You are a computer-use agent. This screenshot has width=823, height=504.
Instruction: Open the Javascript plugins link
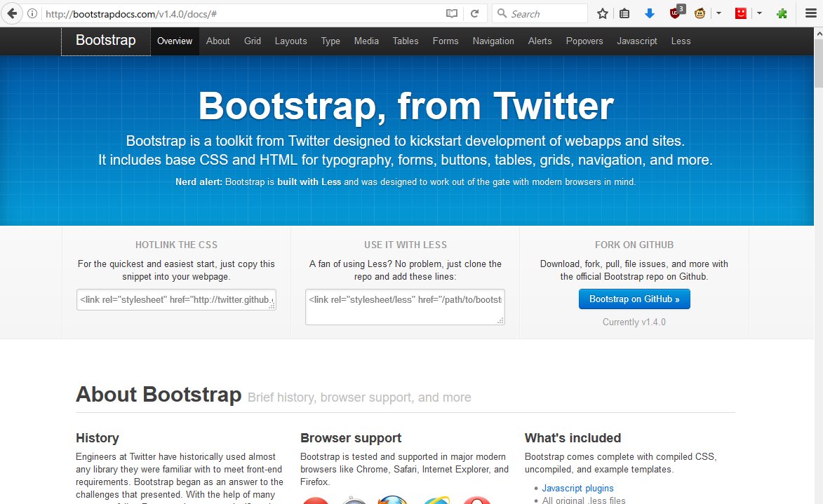pos(577,489)
